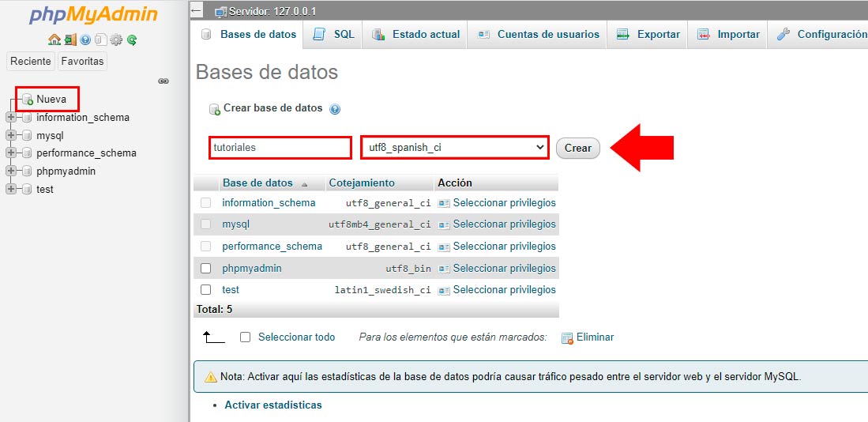
Task: Click utf8mb4_general_ci collation cell
Action: pos(380,225)
